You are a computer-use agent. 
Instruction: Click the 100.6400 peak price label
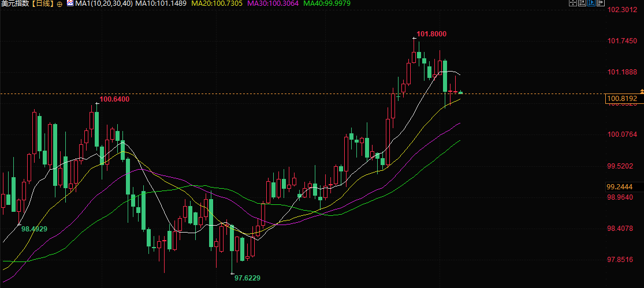114,99
